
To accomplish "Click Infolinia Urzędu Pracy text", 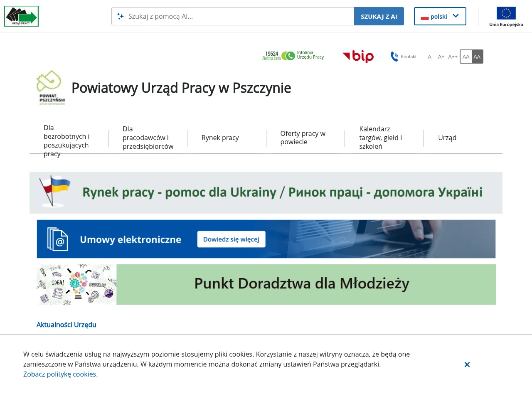I will (310, 55).
